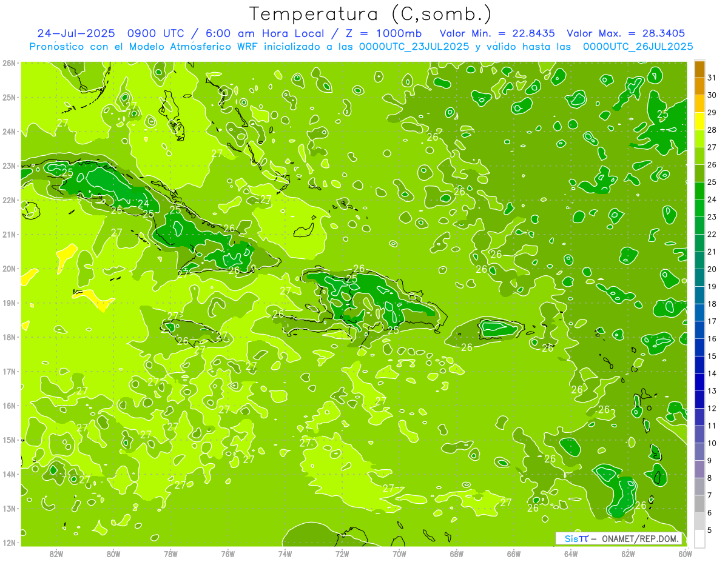Image resolution: width=728 pixels, height=562 pixels.
Task: Click the '15N' latitude axis label
Action: point(9,441)
